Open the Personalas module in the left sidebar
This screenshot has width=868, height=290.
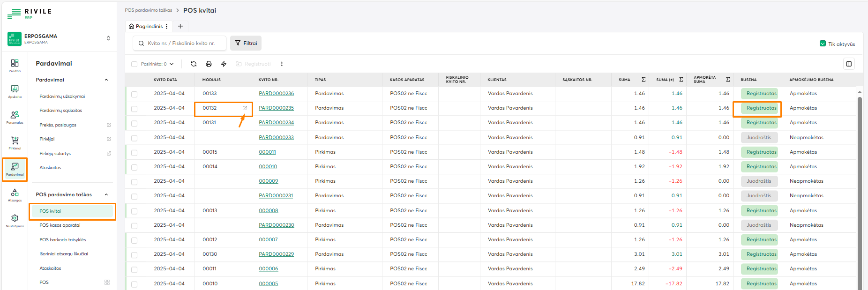pyautogui.click(x=15, y=117)
